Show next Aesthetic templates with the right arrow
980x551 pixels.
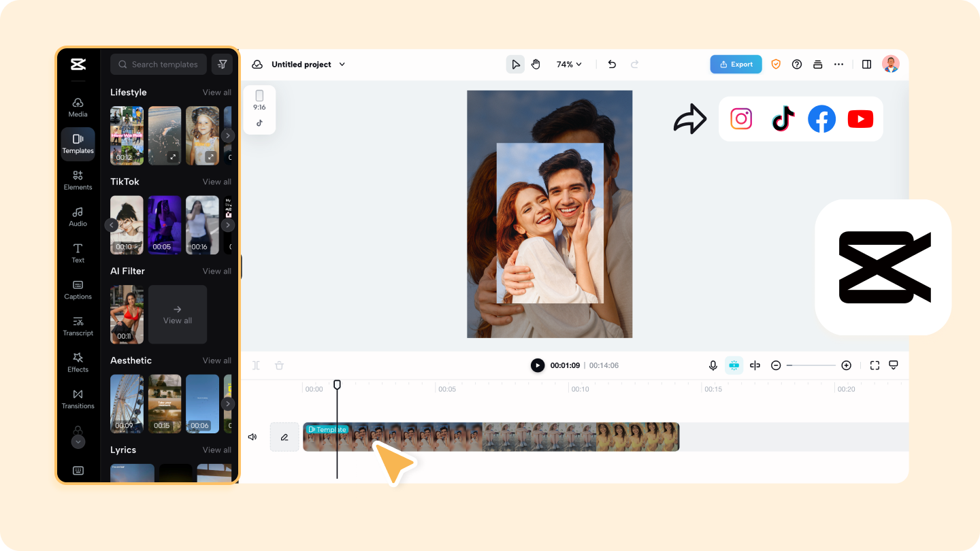tap(228, 404)
